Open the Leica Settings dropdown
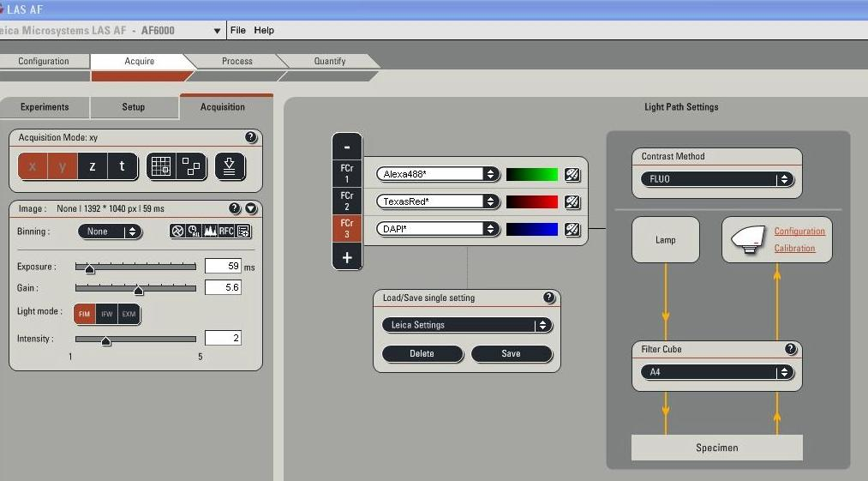The width and height of the screenshot is (868, 481). [467, 325]
